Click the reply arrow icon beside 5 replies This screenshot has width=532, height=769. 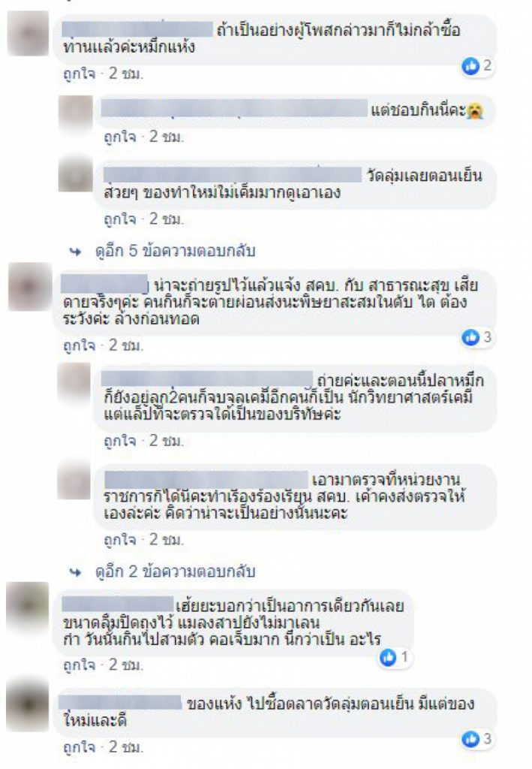tap(76, 252)
